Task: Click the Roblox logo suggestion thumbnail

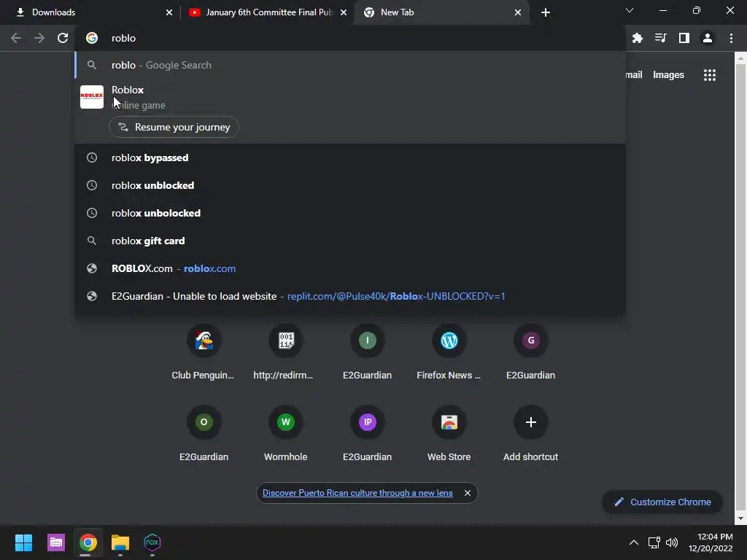Action: point(92,97)
